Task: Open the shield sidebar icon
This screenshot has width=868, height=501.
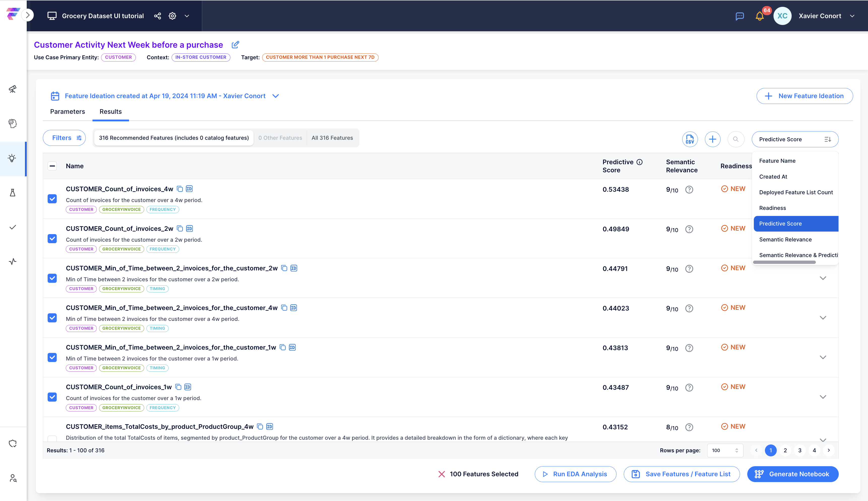Action: click(13, 443)
